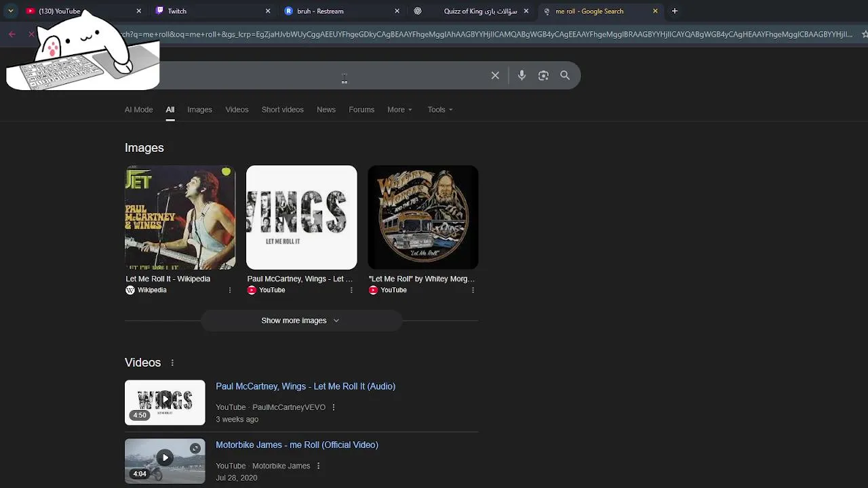The height and width of the screenshot is (488, 868).
Task: Select the Forums search filter
Action: coord(361,110)
